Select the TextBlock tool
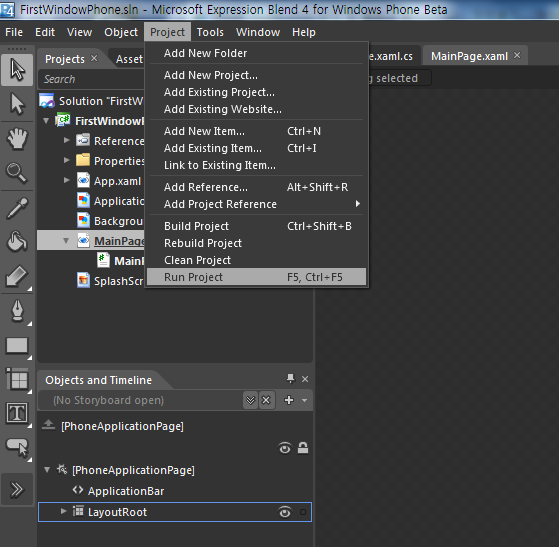 click(x=17, y=413)
